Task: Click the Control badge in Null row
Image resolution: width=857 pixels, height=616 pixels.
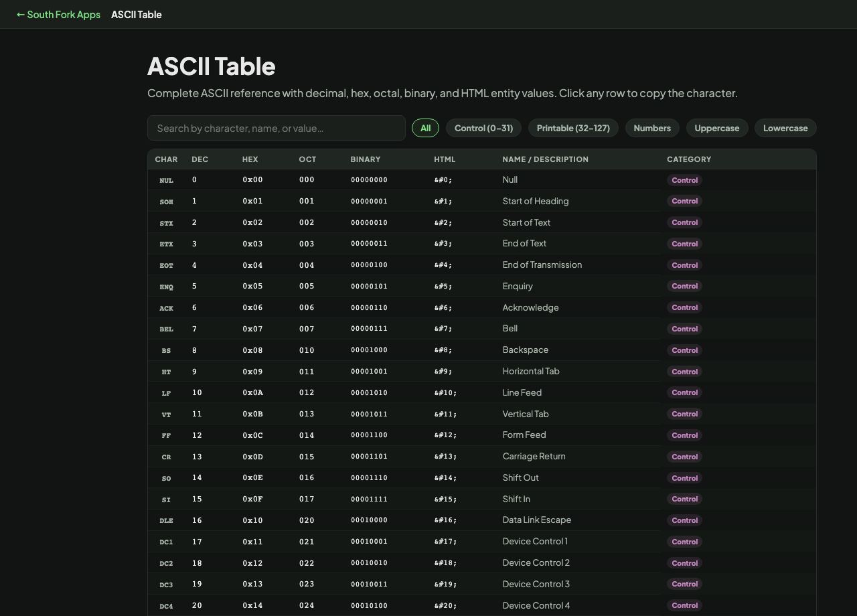Action: click(685, 180)
